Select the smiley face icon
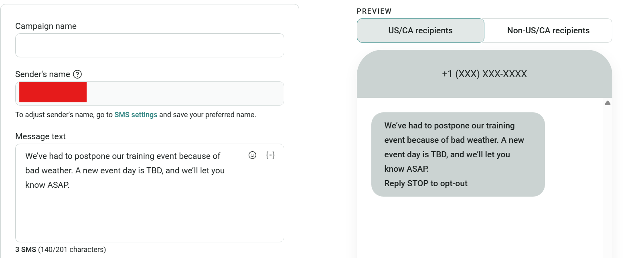Image resolution: width=644 pixels, height=258 pixels. tap(252, 155)
